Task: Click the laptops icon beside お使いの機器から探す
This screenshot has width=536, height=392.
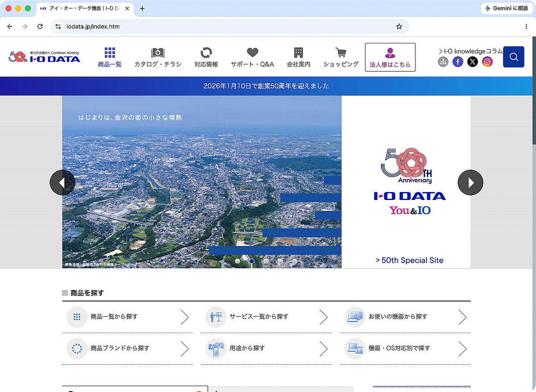Action: (x=355, y=317)
